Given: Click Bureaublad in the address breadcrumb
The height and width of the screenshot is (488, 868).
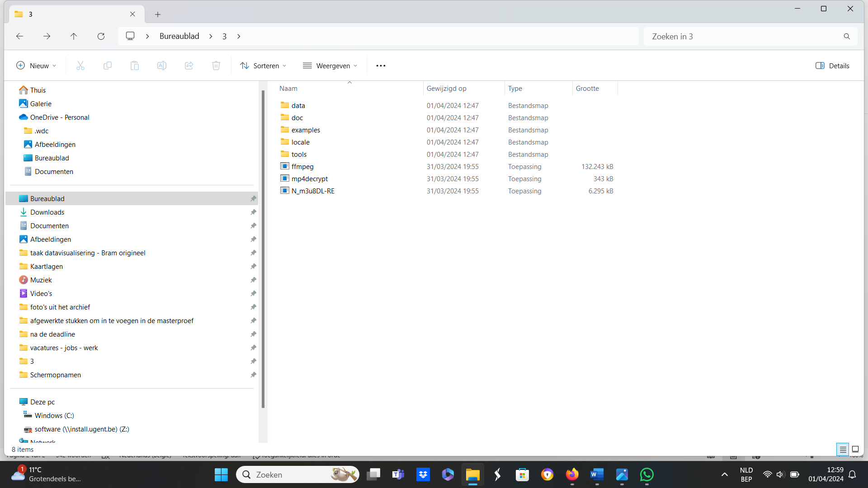Looking at the screenshot, I should point(179,36).
